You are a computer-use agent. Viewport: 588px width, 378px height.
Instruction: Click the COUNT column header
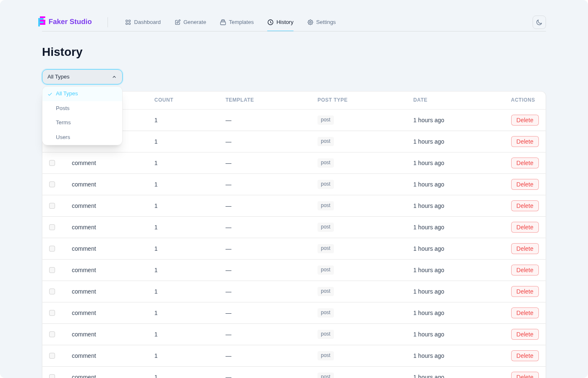(x=164, y=100)
